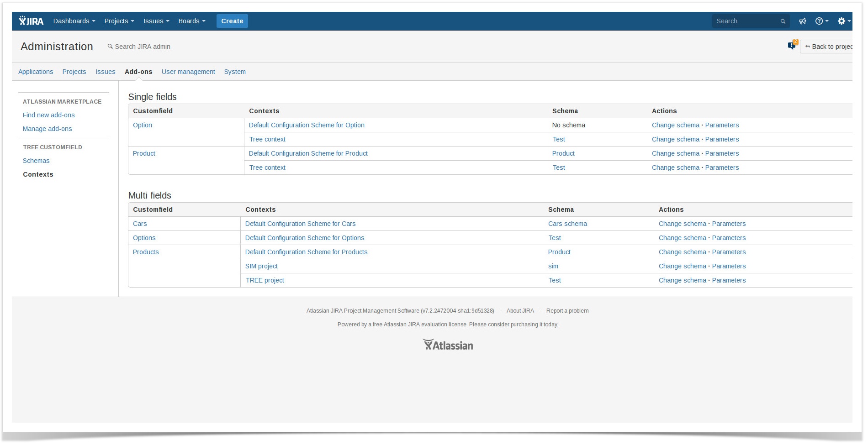Expand the Issues dropdown in header
Image resolution: width=868 pixels, height=445 pixels.
click(x=156, y=21)
